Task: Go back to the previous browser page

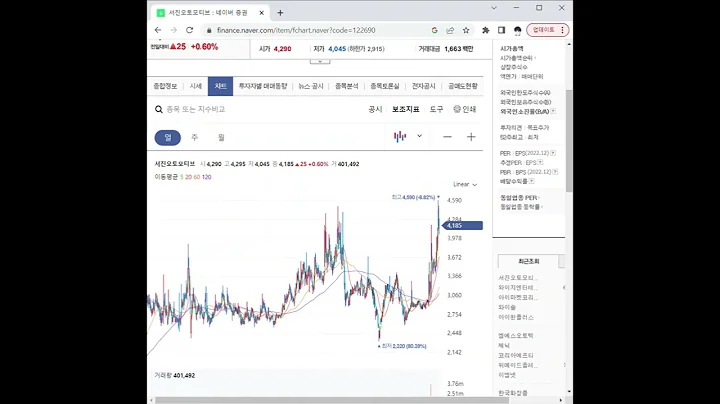Action: click(x=158, y=30)
